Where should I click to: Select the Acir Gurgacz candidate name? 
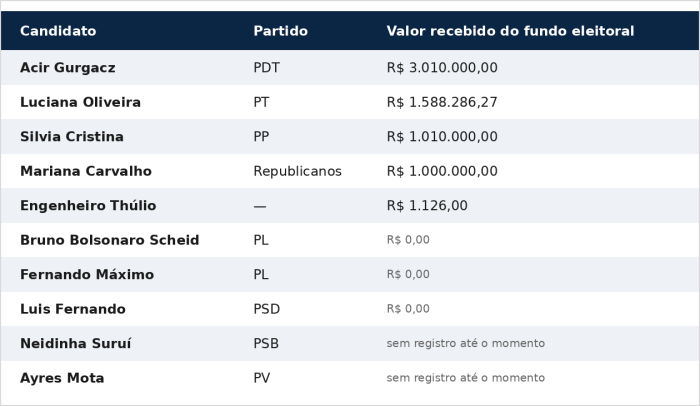tap(68, 67)
